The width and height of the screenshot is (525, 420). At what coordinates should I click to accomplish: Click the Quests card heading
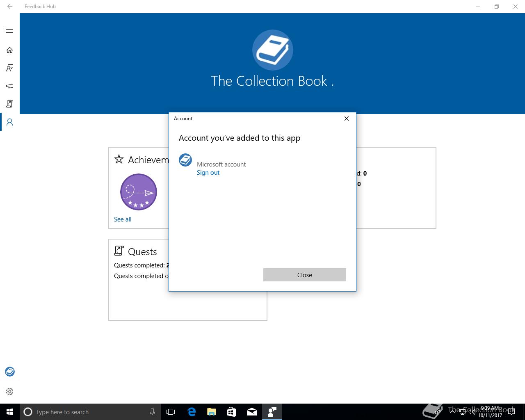click(x=142, y=252)
